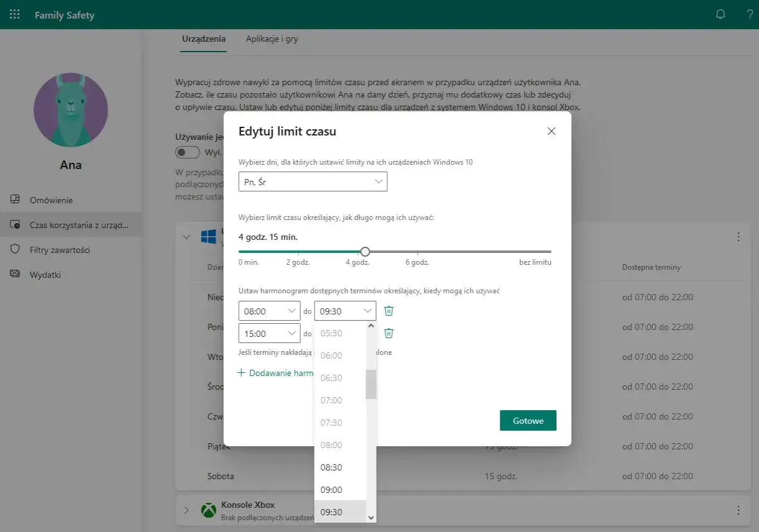Expand the Konsole Xbox section
Screen dimensions: 759x532
pos(186,510)
